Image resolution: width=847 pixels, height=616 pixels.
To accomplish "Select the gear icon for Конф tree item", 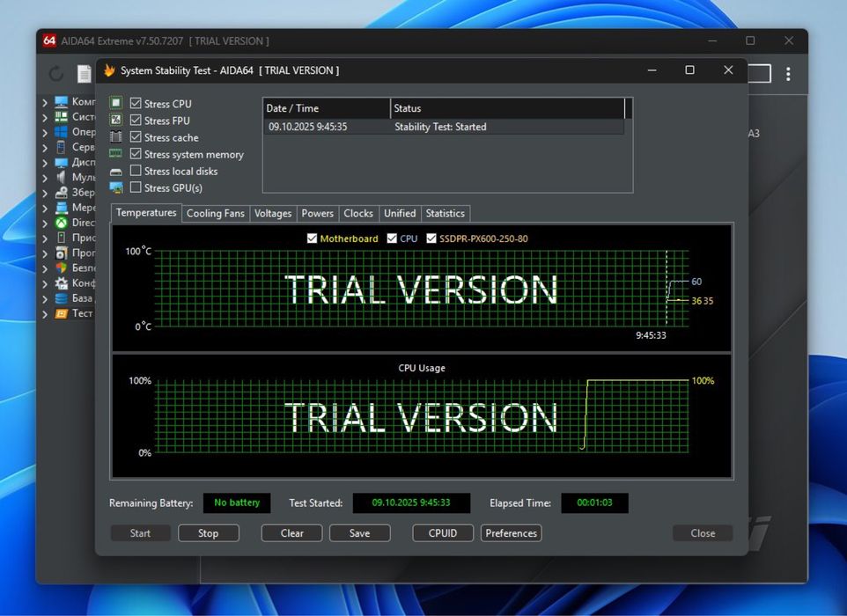I will (62, 282).
